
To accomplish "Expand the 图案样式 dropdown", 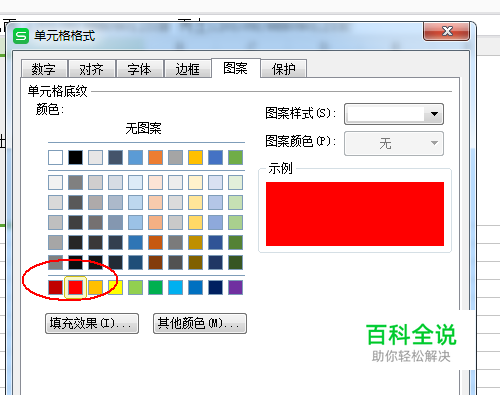I will pyautogui.click(x=394, y=114).
